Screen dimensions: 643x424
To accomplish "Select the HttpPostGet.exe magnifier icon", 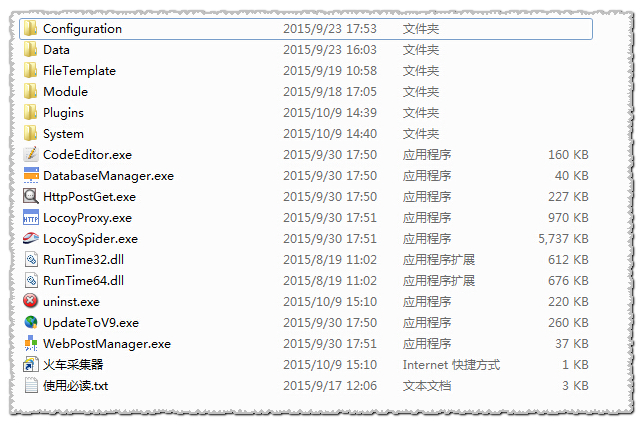I will 31,196.
